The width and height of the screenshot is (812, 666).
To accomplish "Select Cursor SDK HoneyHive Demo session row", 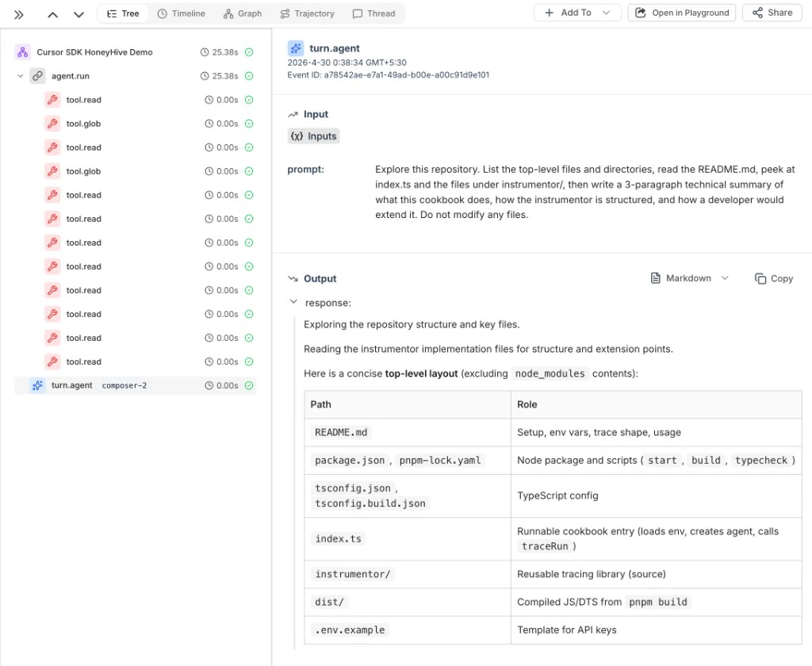I will 136,52.
